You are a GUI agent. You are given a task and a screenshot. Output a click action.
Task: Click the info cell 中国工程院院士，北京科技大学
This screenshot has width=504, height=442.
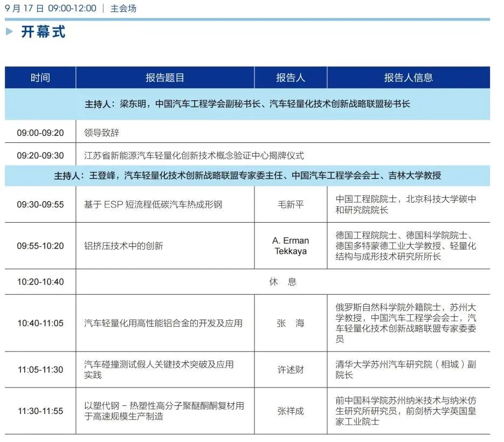406,204
